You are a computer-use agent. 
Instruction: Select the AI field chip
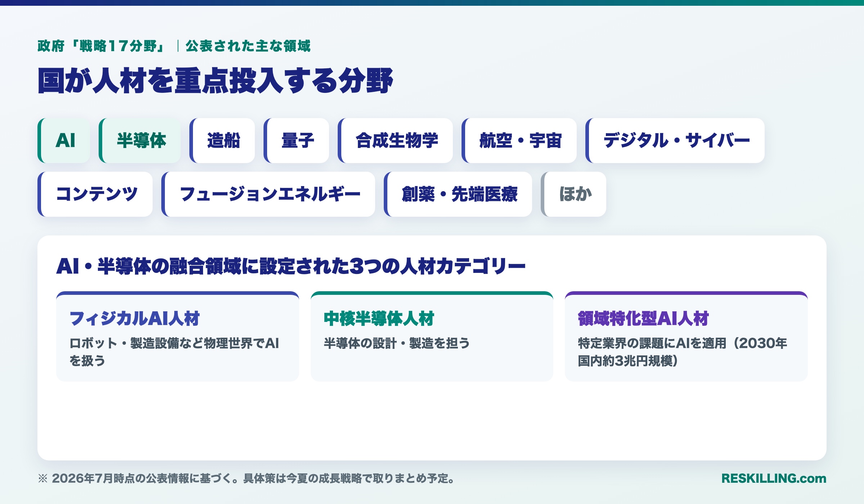64,140
